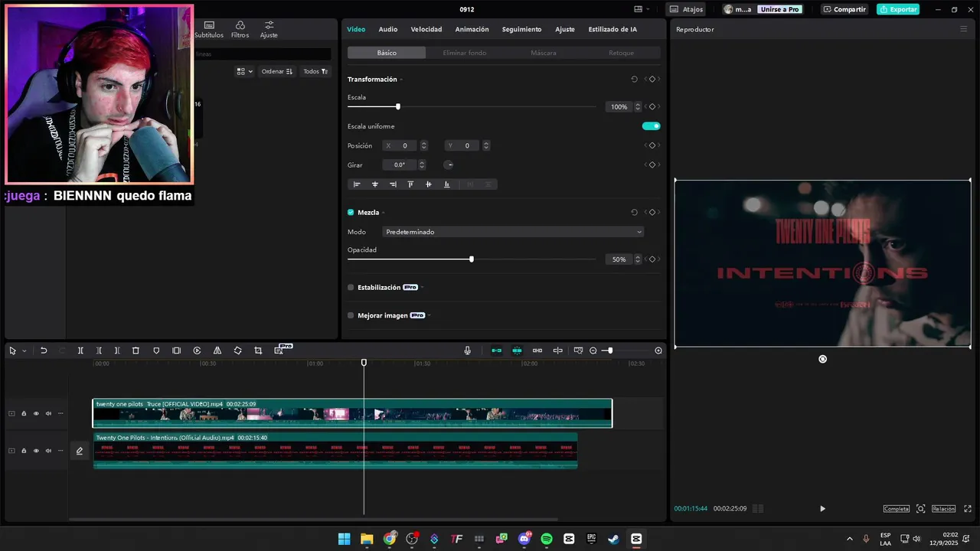Adjust the timeline zoom slider

click(x=609, y=350)
